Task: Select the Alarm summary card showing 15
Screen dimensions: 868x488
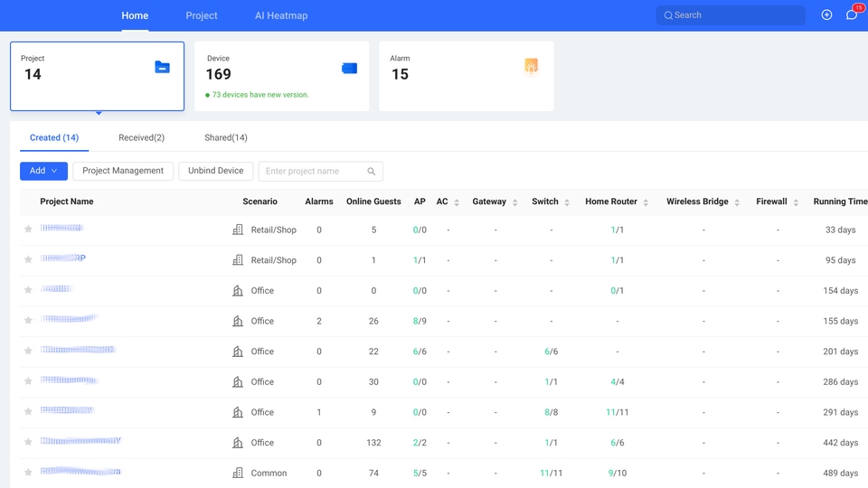Action: (x=467, y=76)
